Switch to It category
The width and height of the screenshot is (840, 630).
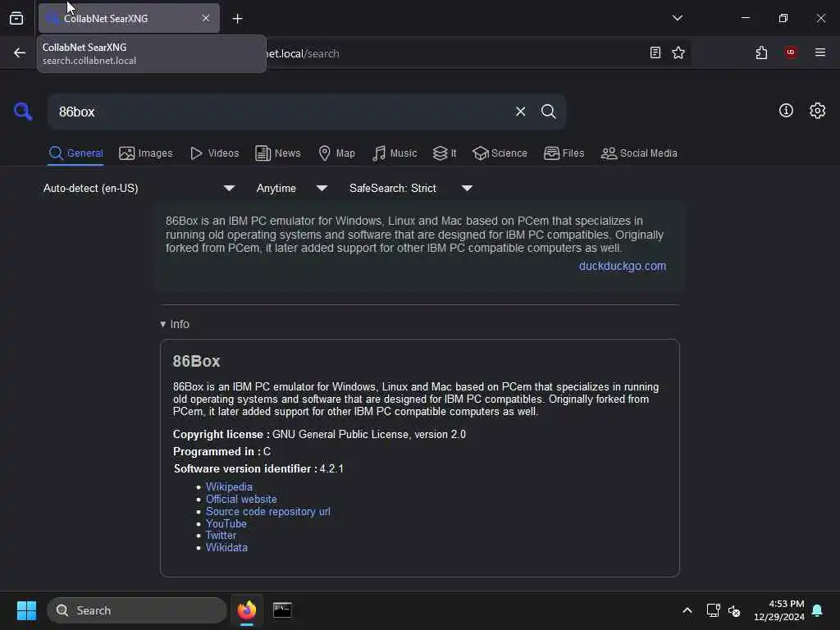pos(445,153)
